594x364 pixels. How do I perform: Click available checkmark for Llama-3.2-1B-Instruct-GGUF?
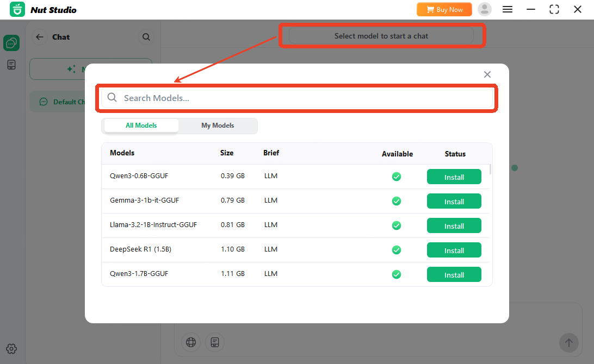pos(397,225)
